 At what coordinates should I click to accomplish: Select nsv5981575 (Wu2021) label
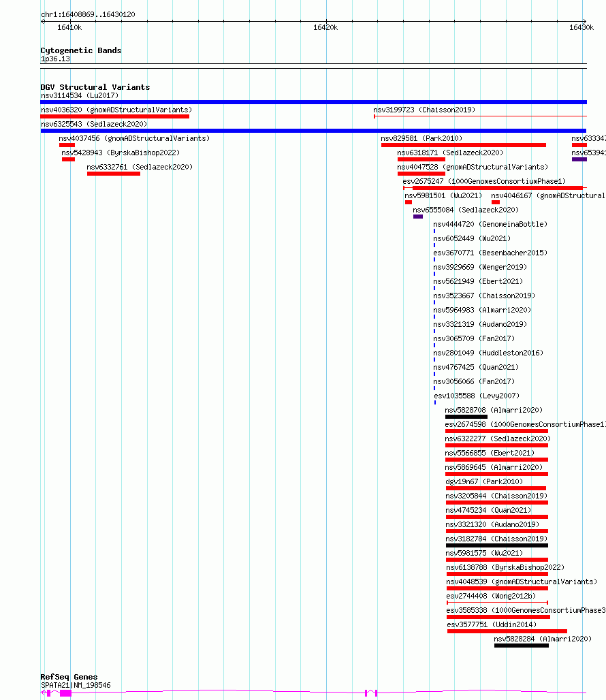pyautogui.click(x=484, y=553)
